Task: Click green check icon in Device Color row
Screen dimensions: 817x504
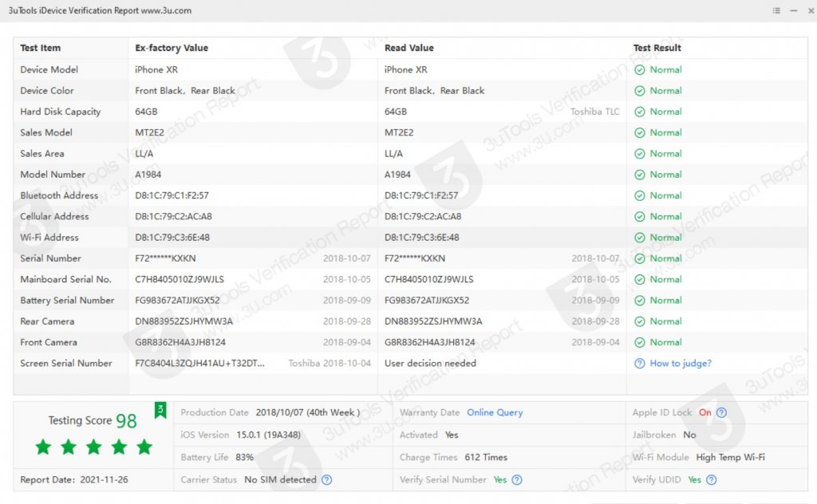Action: click(x=639, y=91)
